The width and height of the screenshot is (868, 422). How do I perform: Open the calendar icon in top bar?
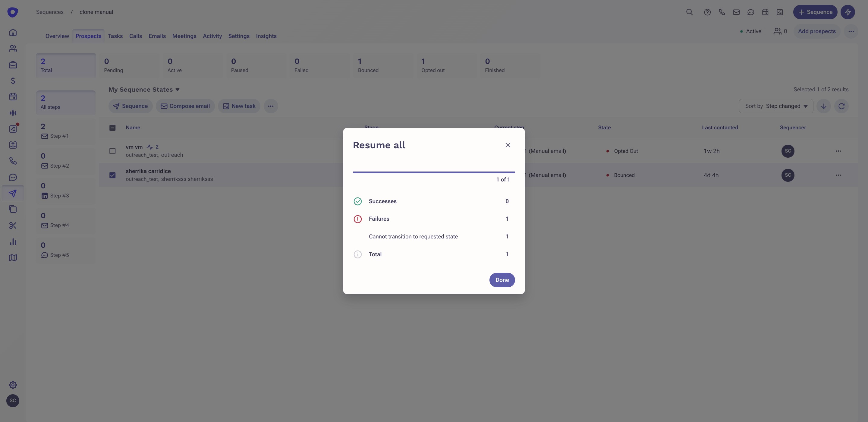click(765, 12)
